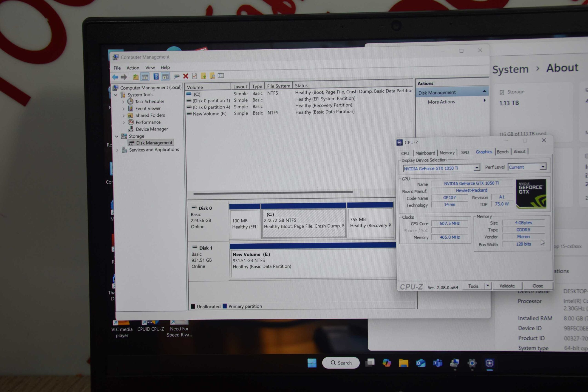Toggle Show/Hide Action Pane toolbar button
This screenshot has height=392, width=588.
pyautogui.click(x=165, y=76)
